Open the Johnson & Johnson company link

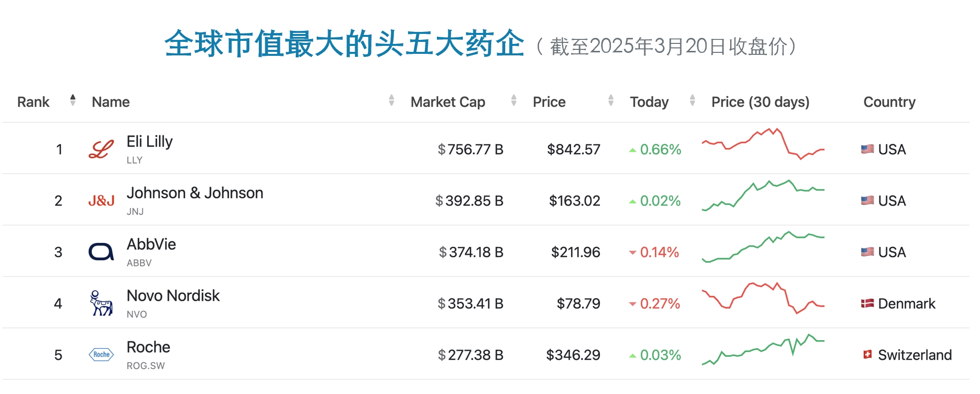(195, 193)
